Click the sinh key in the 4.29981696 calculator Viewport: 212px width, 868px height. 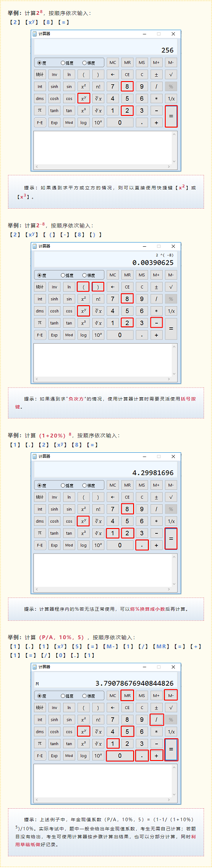coord(54,509)
